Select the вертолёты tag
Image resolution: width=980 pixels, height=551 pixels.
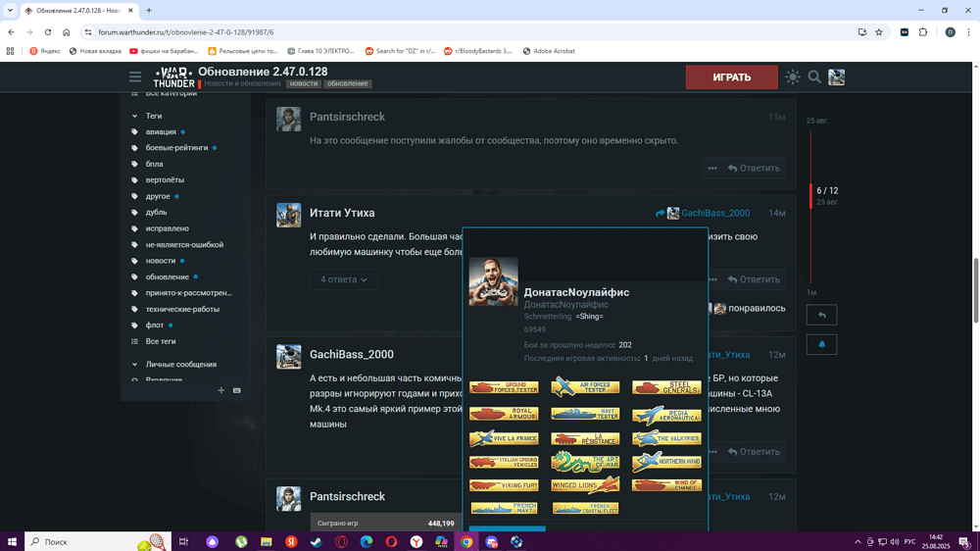(x=165, y=180)
